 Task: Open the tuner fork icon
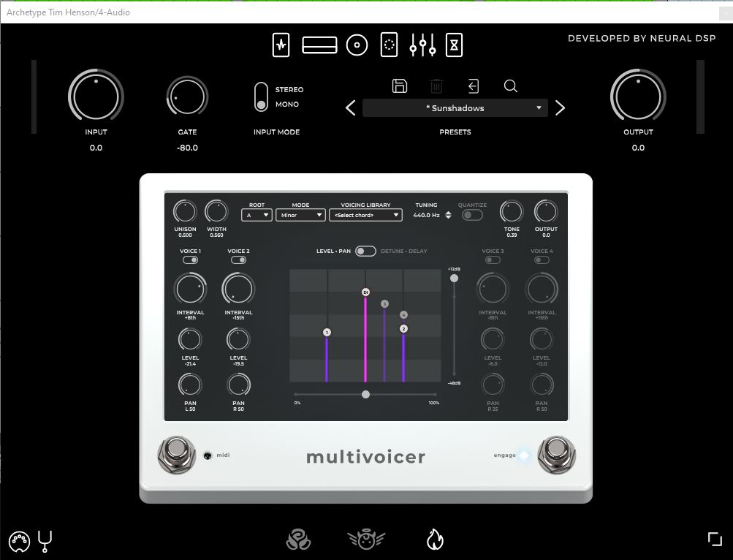click(x=45, y=542)
